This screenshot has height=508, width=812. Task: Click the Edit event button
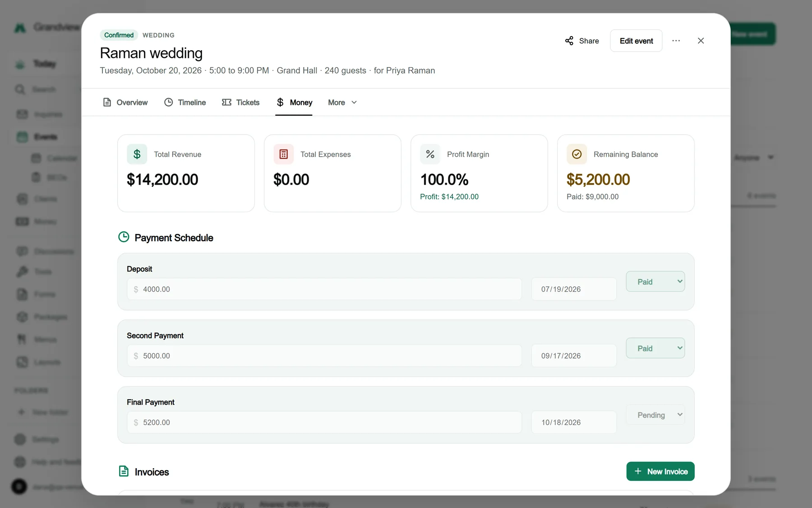[636, 41]
